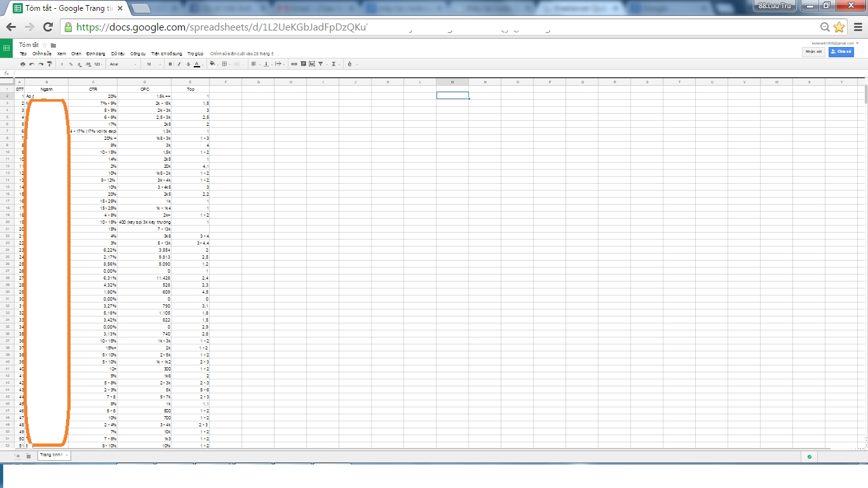Open the functions sigma dropdown

(334, 64)
